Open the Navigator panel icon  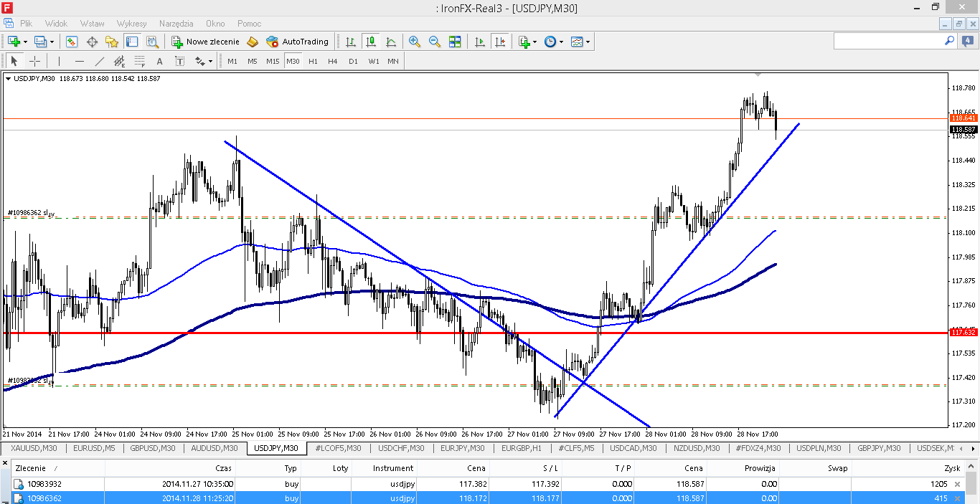point(112,42)
